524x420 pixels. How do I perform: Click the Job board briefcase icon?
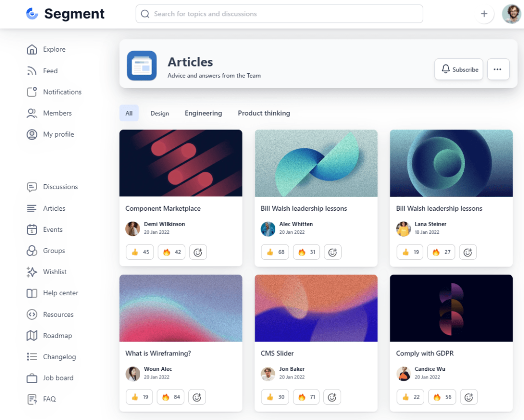(32, 378)
